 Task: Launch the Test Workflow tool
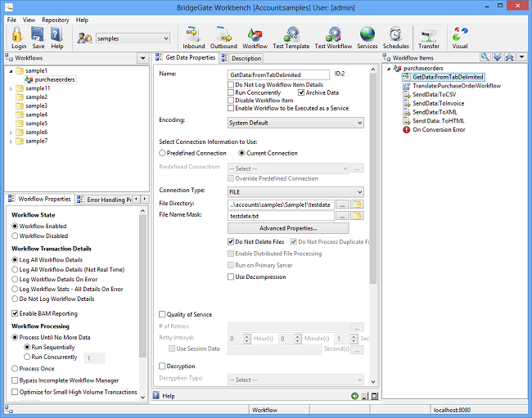point(333,34)
